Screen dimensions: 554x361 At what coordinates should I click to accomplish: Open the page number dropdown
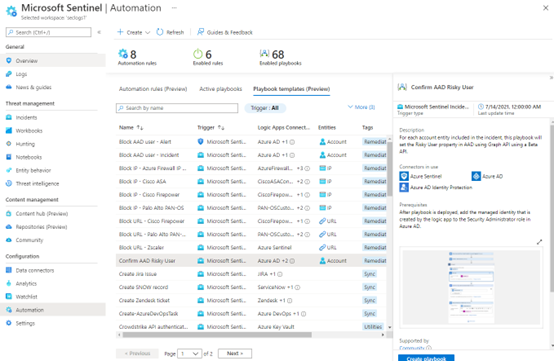(x=189, y=354)
